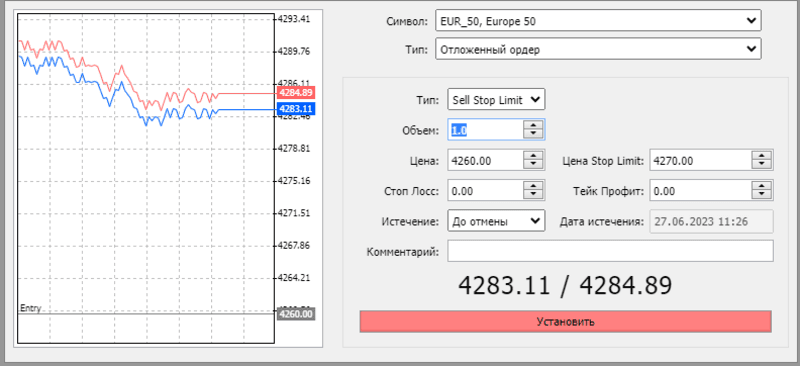800x366 pixels.
Task: Decrease Тейк Профит with the down arrow
Action: pyautogui.click(x=762, y=195)
